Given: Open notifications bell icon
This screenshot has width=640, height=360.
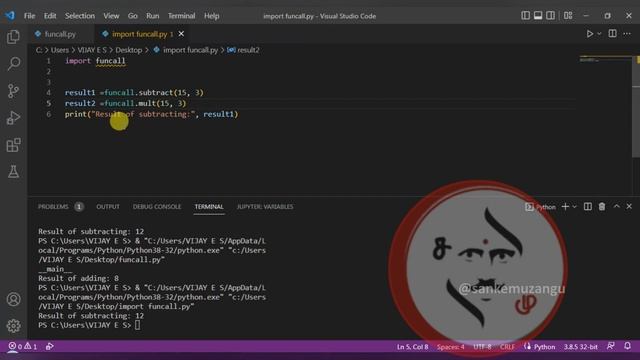Looking at the screenshot, I should pos(628,347).
